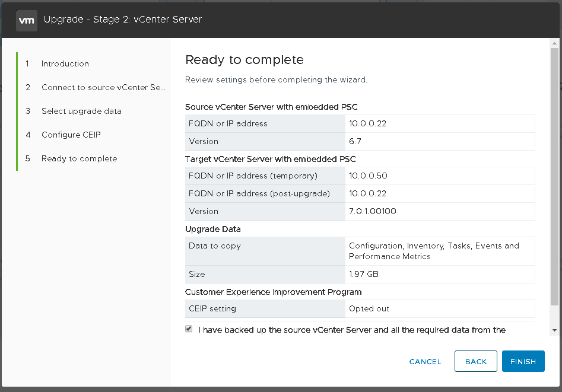Click the backup confirmation label text
Image resolution: width=562 pixels, height=392 pixels.
[x=352, y=330]
